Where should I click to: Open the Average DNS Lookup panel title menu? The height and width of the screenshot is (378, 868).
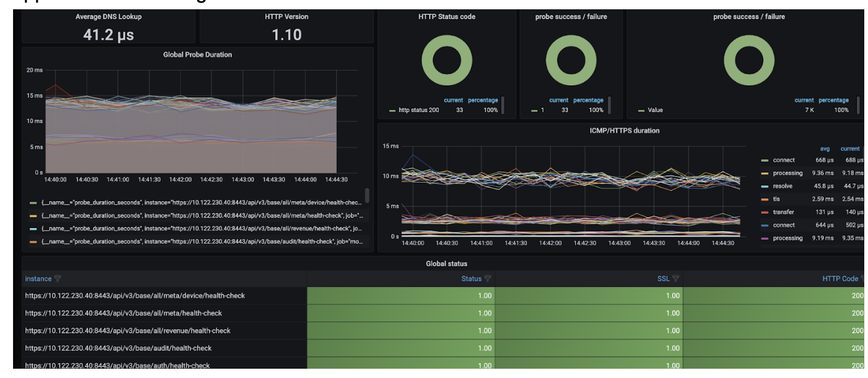(x=109, y=17)
